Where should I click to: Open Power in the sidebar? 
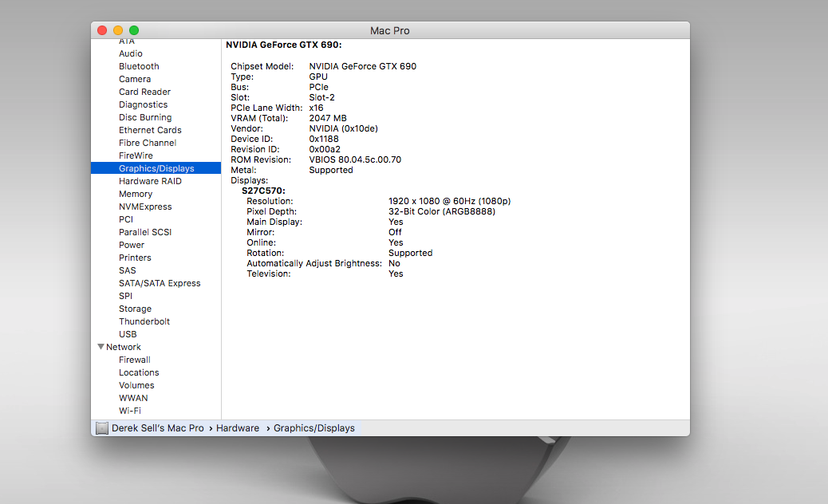132,245
